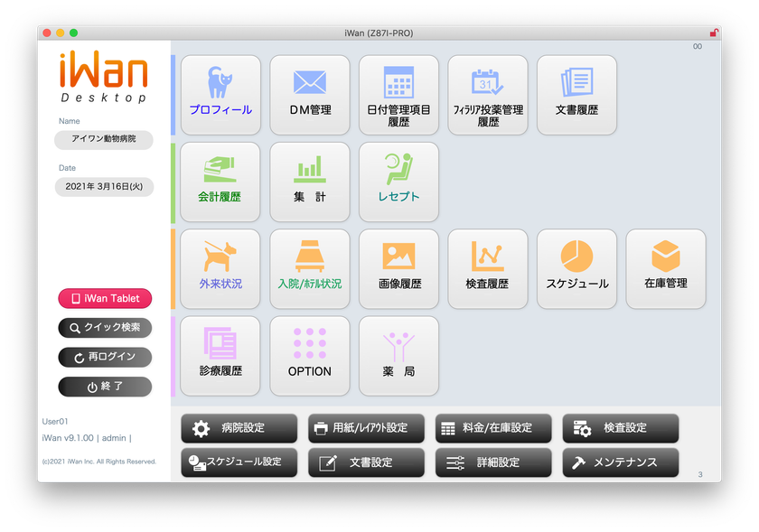Open DM管理 envelope tile
The image size is (759, 532).
click(x=310, y=95)
